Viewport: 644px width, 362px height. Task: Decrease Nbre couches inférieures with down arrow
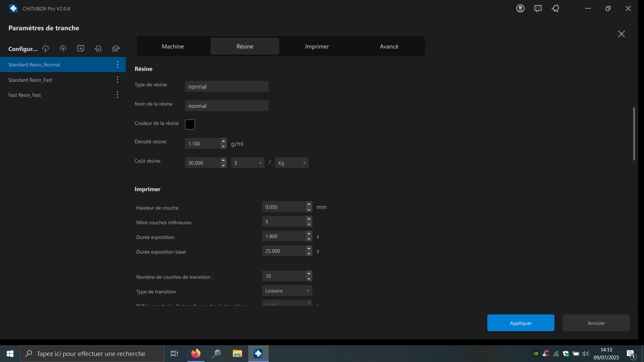click(309, 224)
